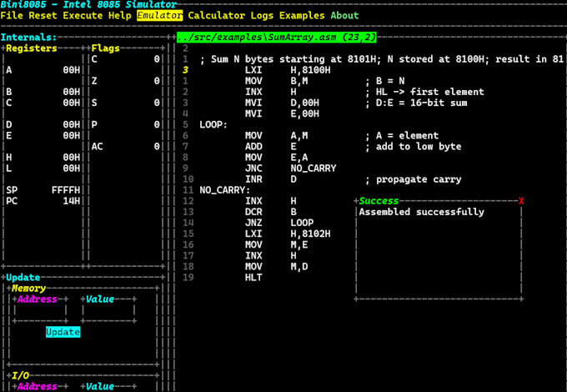This screenshot has width=567, height=392.
Task: Click the INR D code line
Action: (x=270, y=179)
